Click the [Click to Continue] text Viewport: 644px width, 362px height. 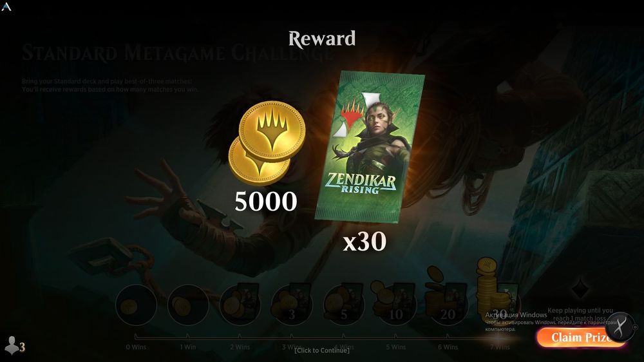tap(322, 350)
